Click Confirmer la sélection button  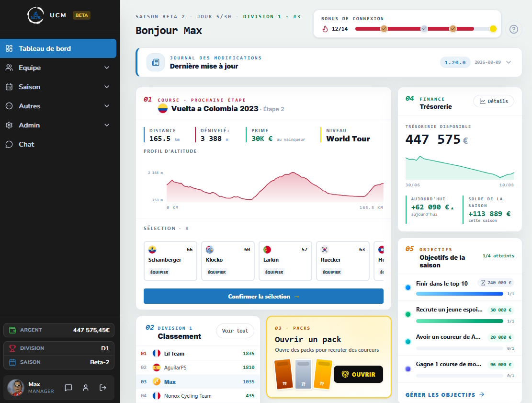pyautogui.click(x=263, y=297)
